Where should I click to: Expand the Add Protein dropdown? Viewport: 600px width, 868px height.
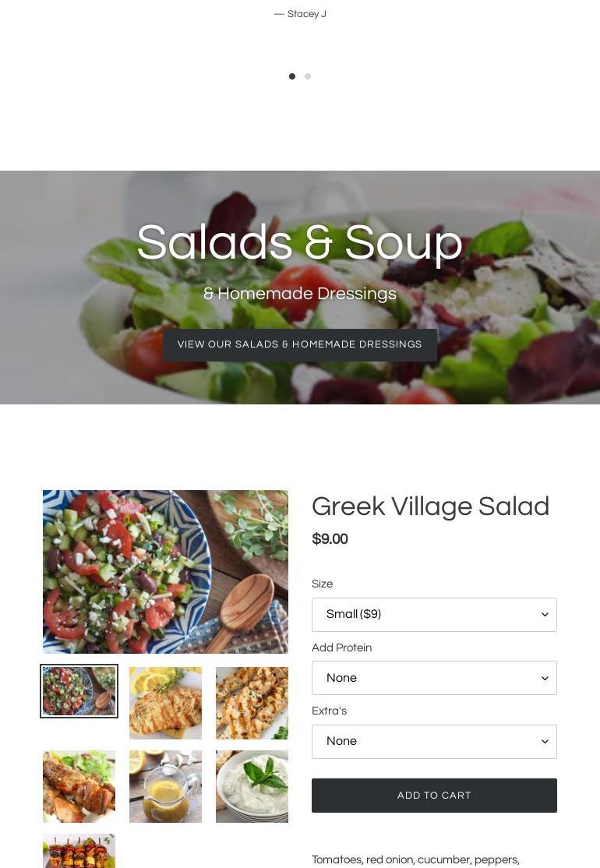434,678
